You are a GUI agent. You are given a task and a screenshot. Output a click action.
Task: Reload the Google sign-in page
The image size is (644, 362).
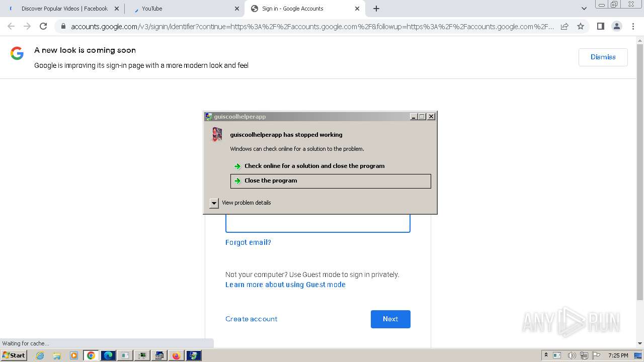coord(43,26)
